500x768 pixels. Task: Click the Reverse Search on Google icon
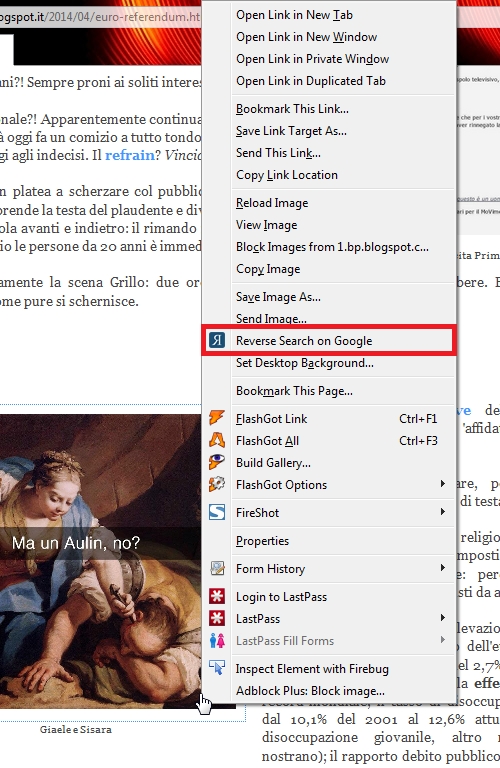(217, 340)
